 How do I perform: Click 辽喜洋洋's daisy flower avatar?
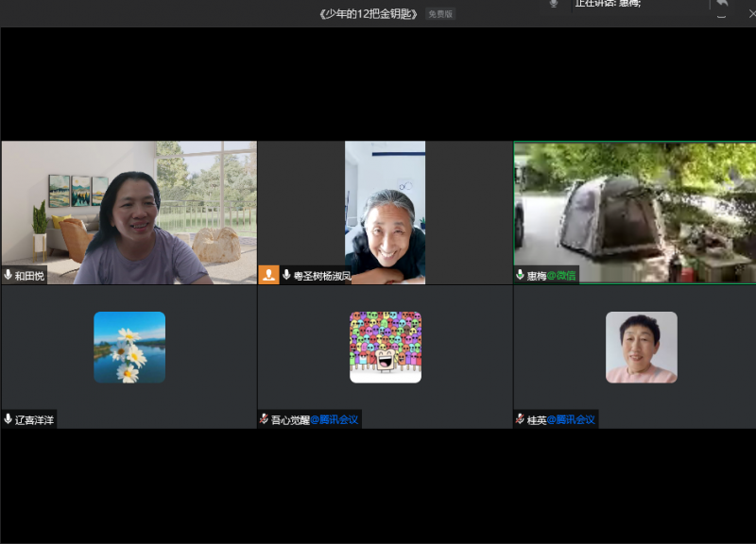(x=129, y=347)
